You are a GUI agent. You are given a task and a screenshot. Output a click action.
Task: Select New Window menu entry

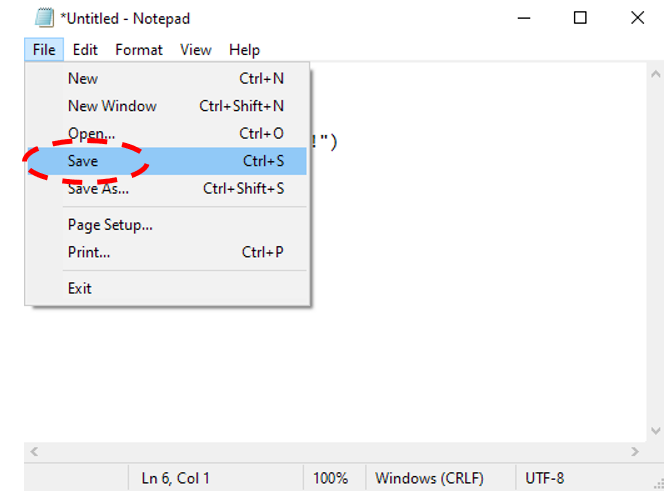click(x=112, y=106)
